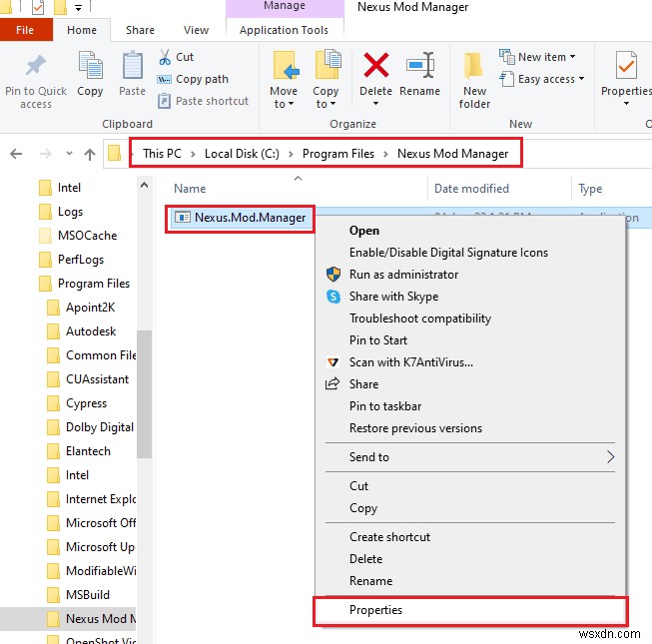The width and height of the screenshot is (652, 644).
Task: Click the red X Delete icon
Action: [x=375, y=65]
